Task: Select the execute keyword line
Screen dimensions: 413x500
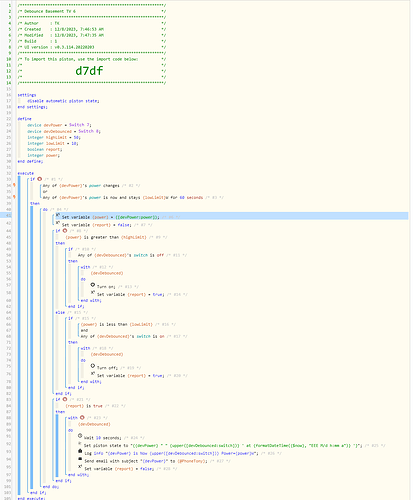Action: point(26,173)
